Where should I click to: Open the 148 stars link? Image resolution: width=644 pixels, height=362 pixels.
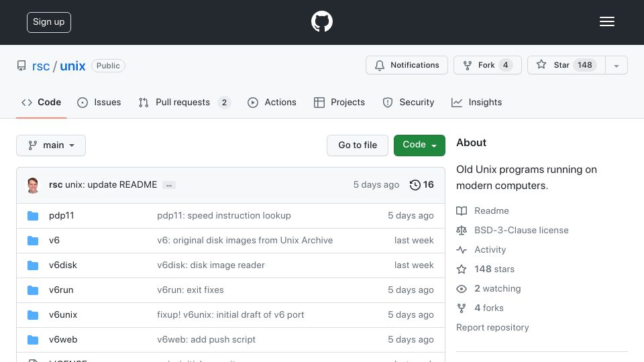494,269
